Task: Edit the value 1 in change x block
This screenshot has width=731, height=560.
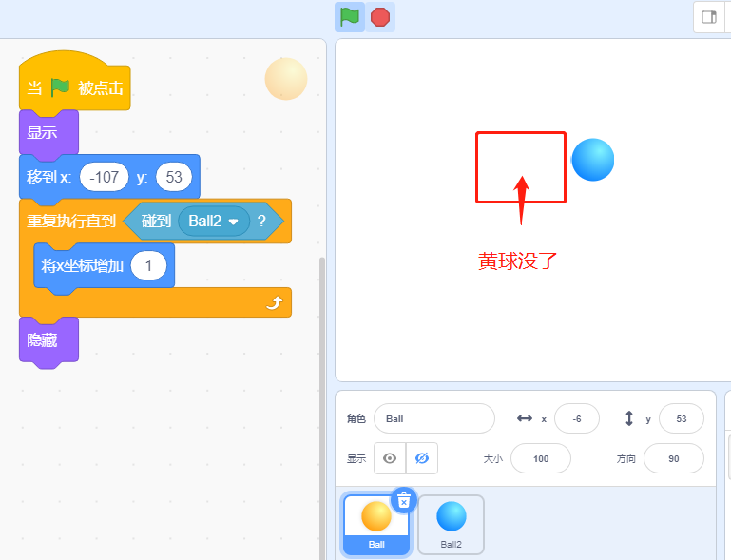Action: pos(148,266)
